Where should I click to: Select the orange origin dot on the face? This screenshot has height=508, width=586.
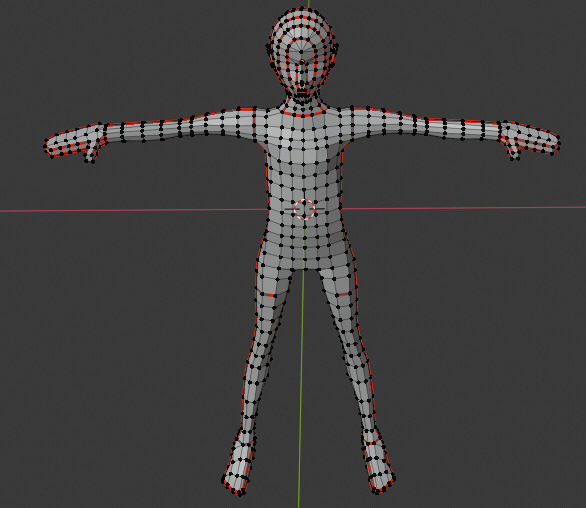[302, 61]
